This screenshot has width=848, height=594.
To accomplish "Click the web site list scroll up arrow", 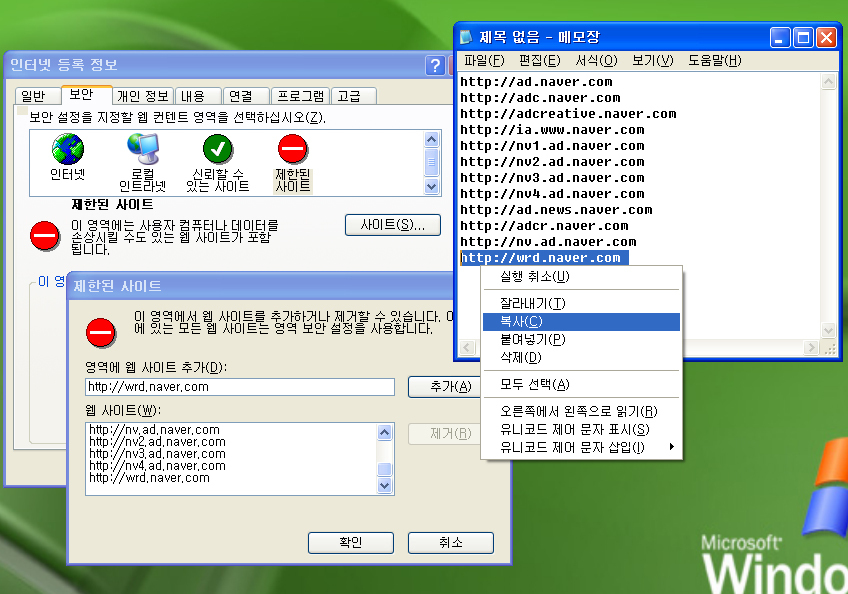I will coord(385,432).
